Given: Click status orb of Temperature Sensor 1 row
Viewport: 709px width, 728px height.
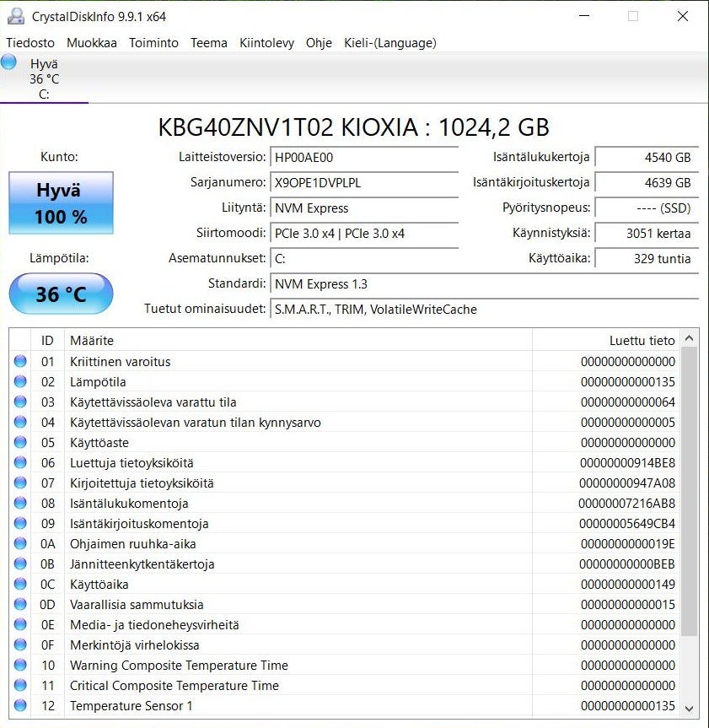Looking at the screenshot, I should tap(20, 705).
